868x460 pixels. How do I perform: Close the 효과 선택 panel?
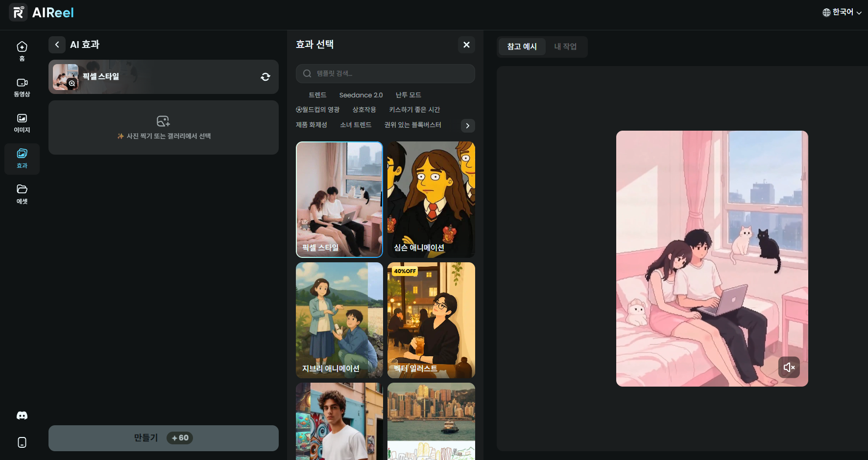pyautogui.click(x=466, y=45)
